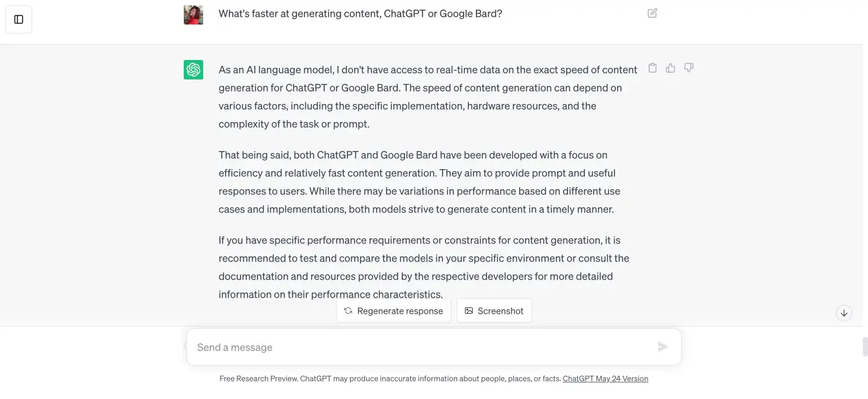Click the paragraph starting 'As an AI language model'
Screen dimensions: 868x399
click(x=428, y=97)
